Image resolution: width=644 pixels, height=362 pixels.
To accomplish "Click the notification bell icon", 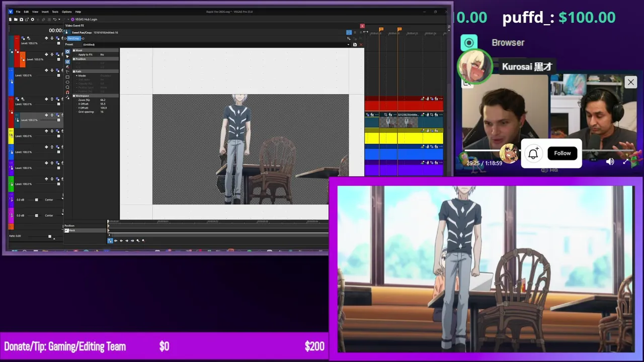I will (533, 153).
